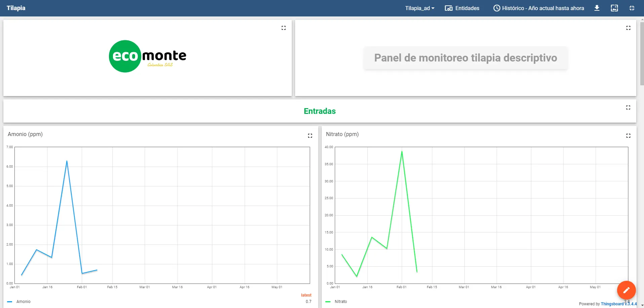644x308 pixels.
Task: Click the export dashboard download icon
Action: point(597,8)
